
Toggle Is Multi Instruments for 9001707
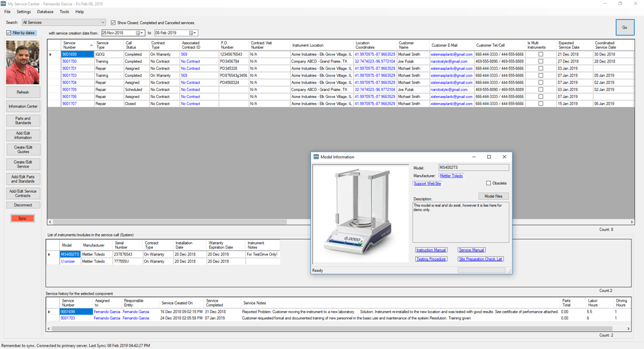(x=541, y=104)
